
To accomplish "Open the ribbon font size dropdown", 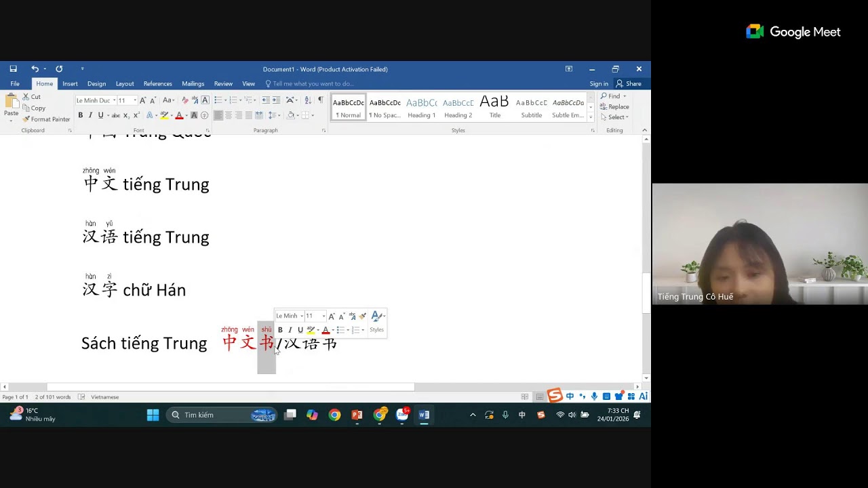I will coord(135,100).
